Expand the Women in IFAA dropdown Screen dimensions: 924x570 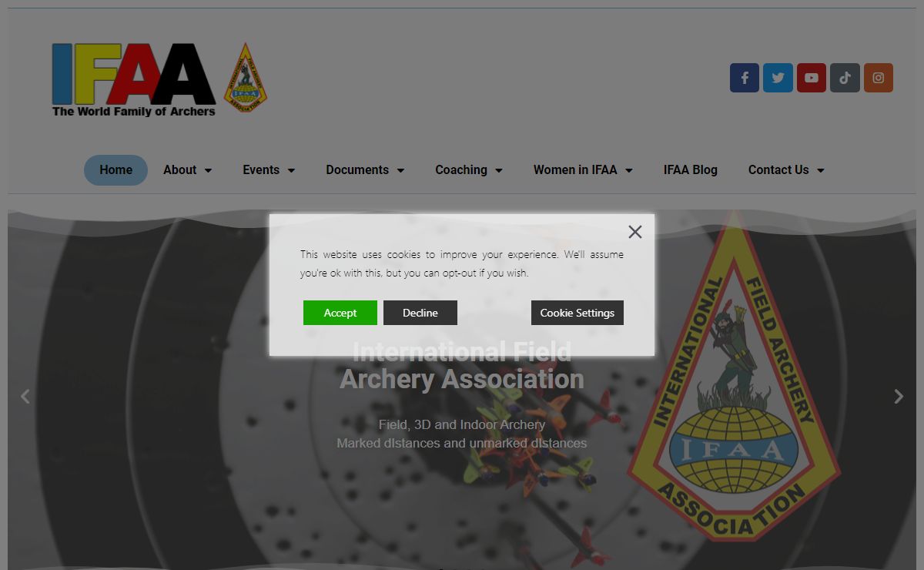coord(583,170)
